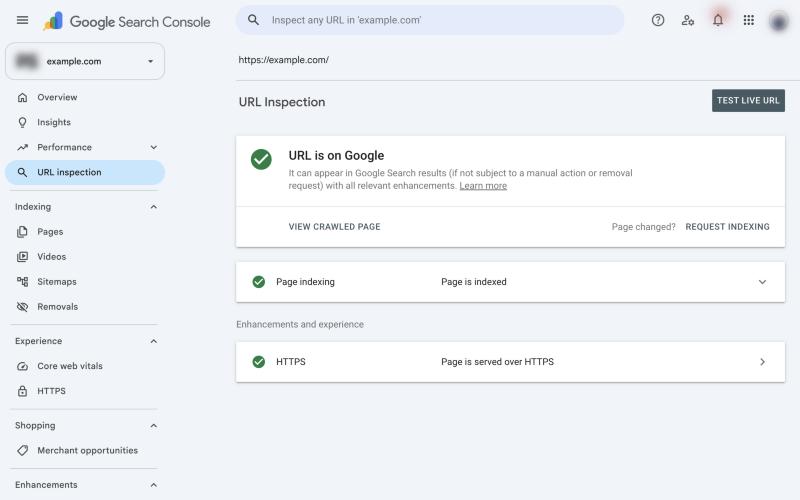Click the Insights lightbulb icon
Screen dimensions: 800x500
point(22,122)
